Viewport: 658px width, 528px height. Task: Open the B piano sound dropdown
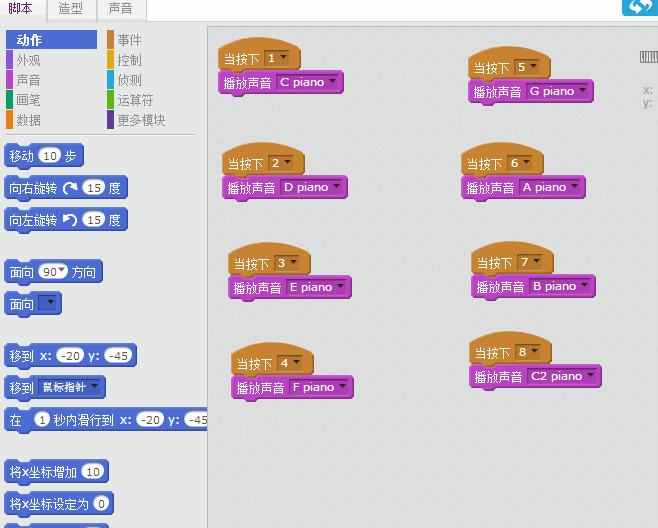coord(560,286)
